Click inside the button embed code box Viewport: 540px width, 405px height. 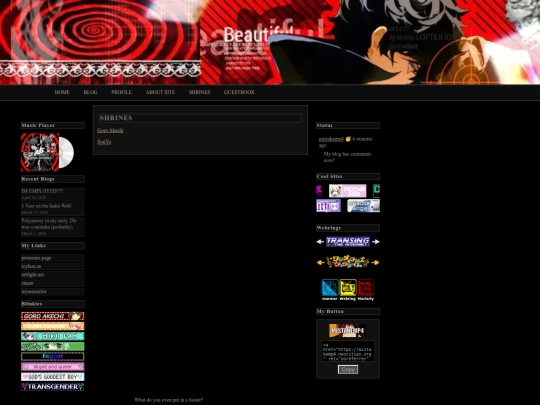[348, 351]
